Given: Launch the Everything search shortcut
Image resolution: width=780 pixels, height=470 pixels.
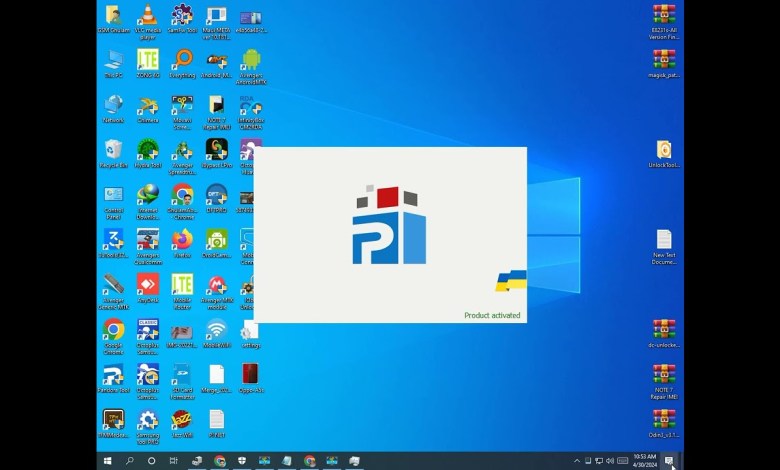Looking at the screenshot, I should [x=182, y=61].
